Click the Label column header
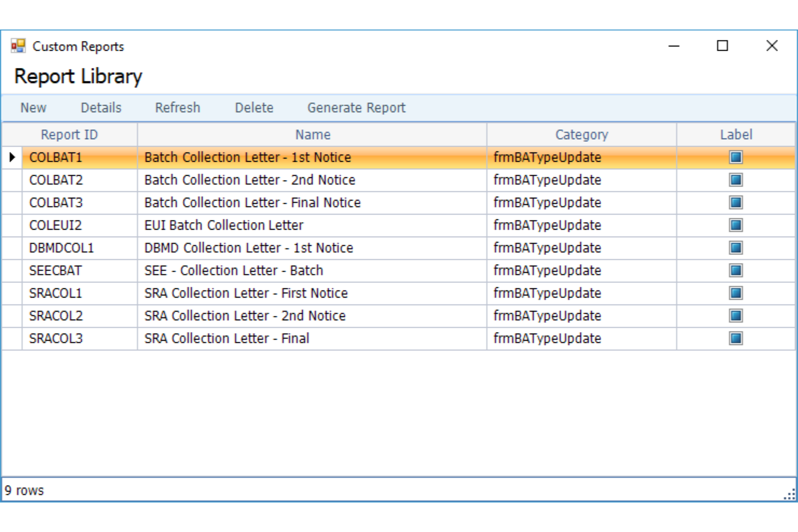 tap(737, 135)
